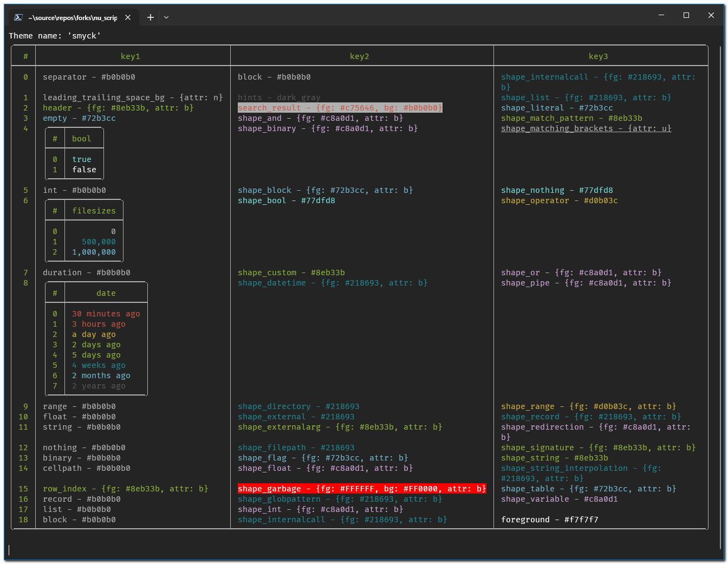Screen dimensions: 728x564
Task: Click the shape_range entry
Action: coord(589,406)
